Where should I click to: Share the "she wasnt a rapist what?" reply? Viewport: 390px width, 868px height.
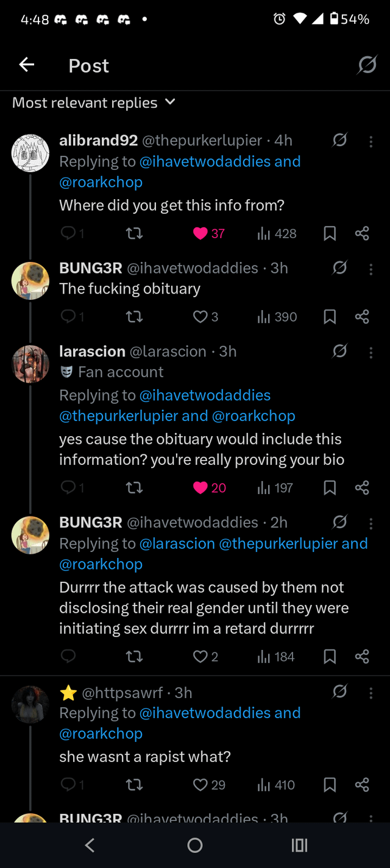coord(362,785)
